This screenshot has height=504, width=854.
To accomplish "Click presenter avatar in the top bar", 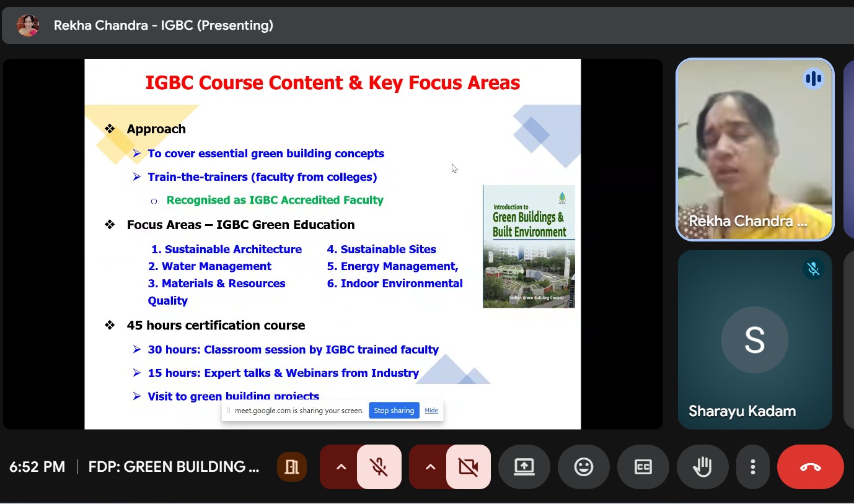I will pyautogui.click(x=28, y=25).
